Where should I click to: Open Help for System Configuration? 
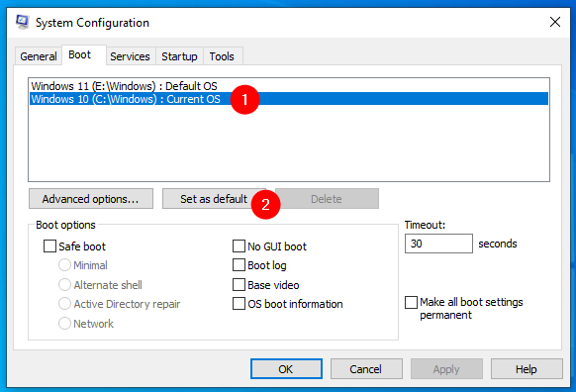click(x=527, y=369)
